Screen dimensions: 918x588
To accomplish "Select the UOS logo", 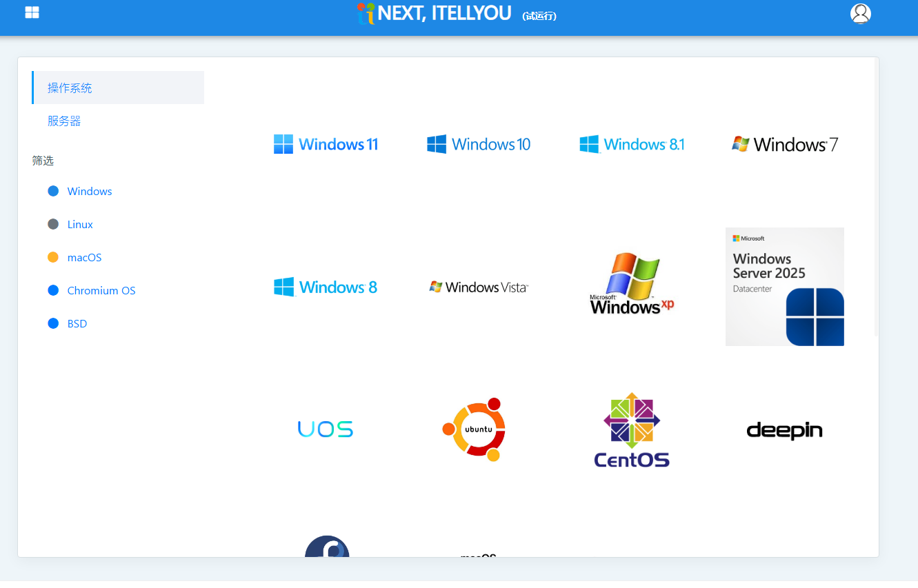I will click(326, 429).
